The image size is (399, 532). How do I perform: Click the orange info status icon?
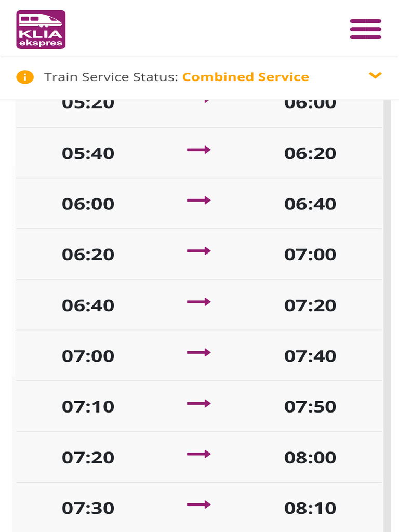click(25, 77)
